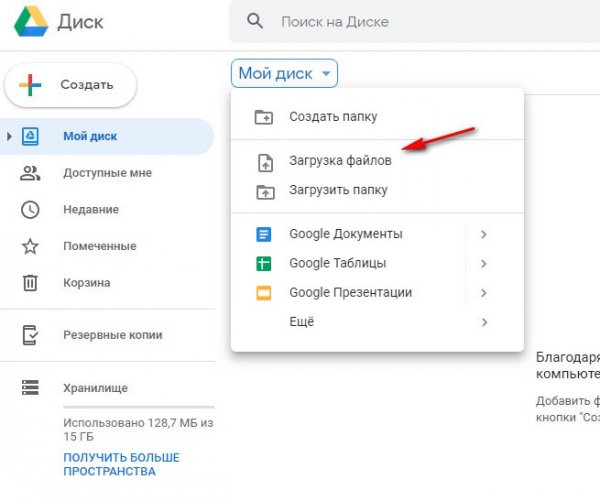Screen dimensions: 600x501
Task: Click the blue Google Docs icon
Action: coord(264,234)
